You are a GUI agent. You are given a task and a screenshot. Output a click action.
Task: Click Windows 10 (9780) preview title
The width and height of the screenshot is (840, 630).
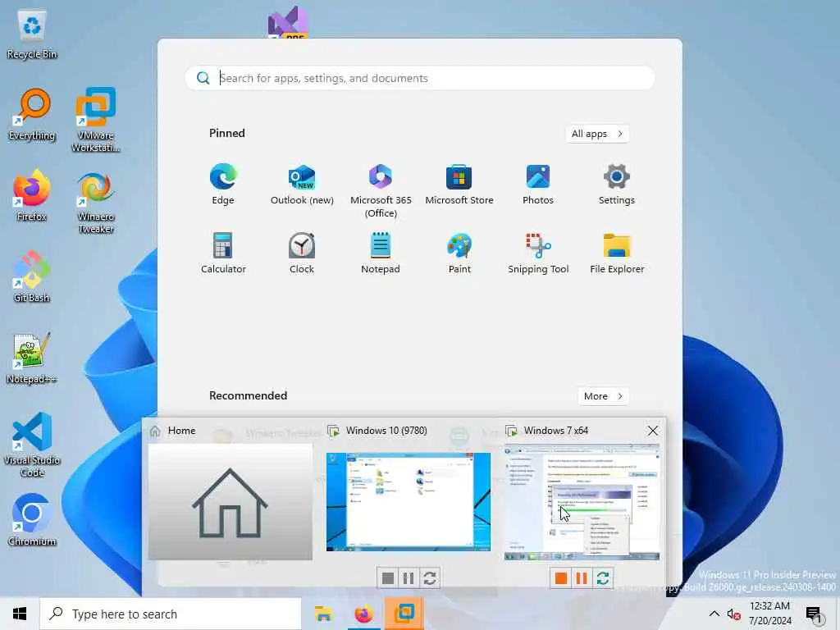(x=386, y=431)
